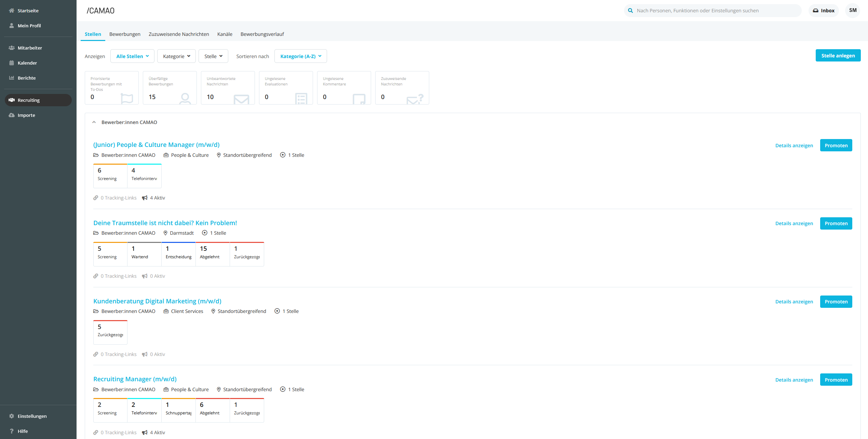Open the 6 Abgelehnt stage of Recruiting Manager
The image size is (868, 439).
pyautogui.click(x=213, y=410)
